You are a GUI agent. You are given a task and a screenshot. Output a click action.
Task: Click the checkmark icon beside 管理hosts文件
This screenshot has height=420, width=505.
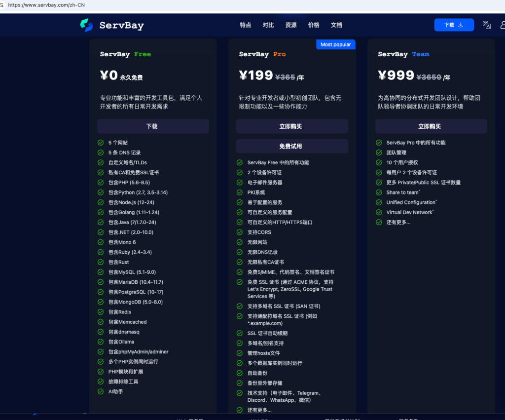[x=240, y=353]
